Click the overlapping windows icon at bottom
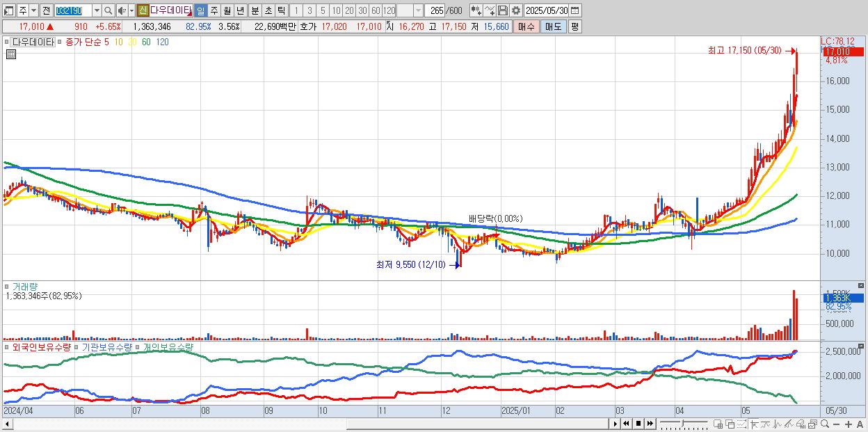This screenshot has height=432, width=868. pyautogui.click(x=730, y=424)
